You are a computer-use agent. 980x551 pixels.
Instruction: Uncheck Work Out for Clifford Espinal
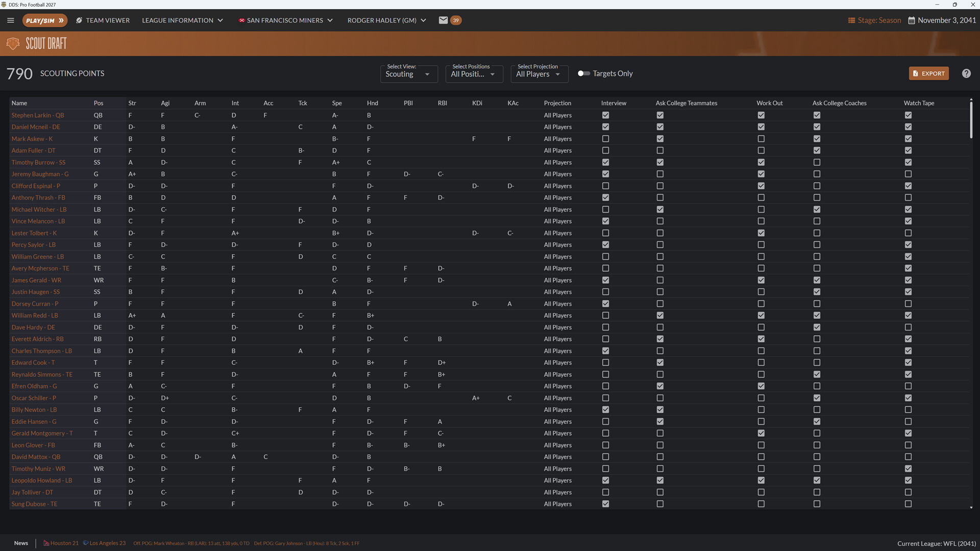(x=761, y=186)
